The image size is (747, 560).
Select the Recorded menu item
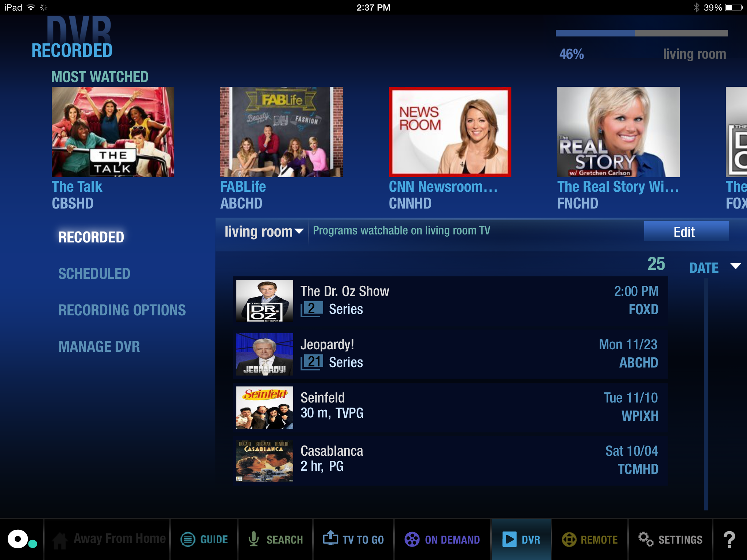coord(92,237)
